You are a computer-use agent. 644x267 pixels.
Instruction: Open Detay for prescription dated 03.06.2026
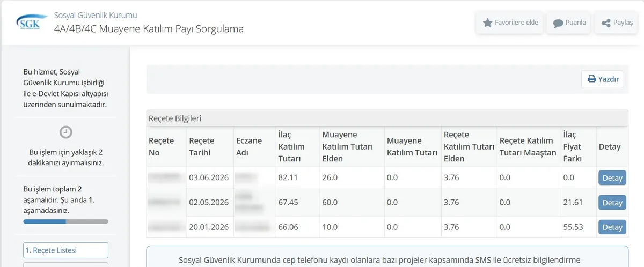(x=612, y=177)
